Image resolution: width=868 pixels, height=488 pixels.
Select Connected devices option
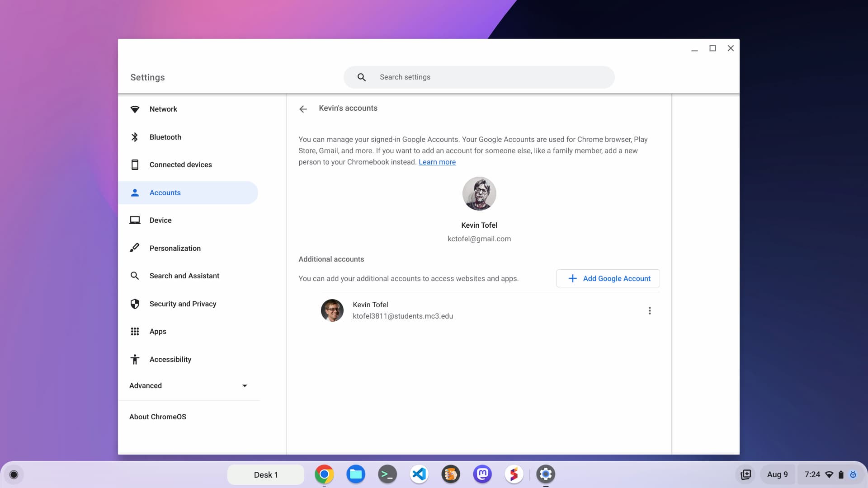(x=181, y=164)
